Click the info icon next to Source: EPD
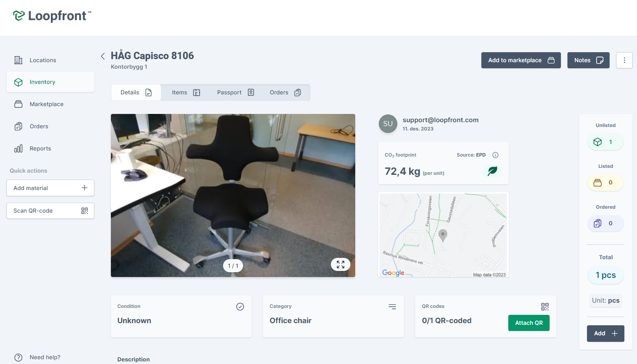637x364 pixels. [495, 155]
